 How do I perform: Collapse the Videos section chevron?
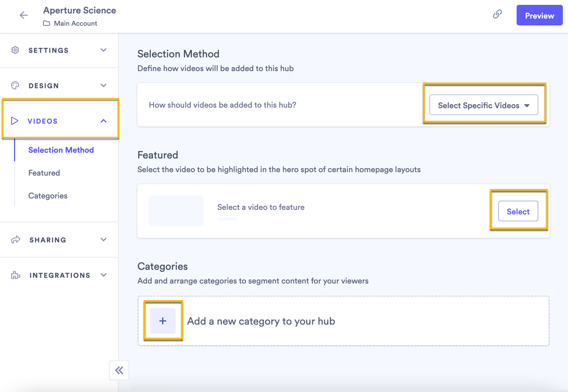click(x=103, y=121)
